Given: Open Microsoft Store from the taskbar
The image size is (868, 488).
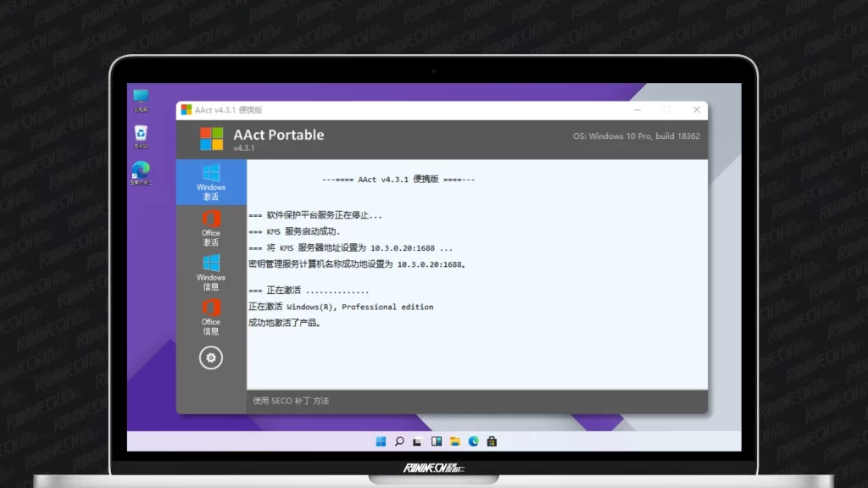Looking at the screenshot, I should (x=492, y=441).
